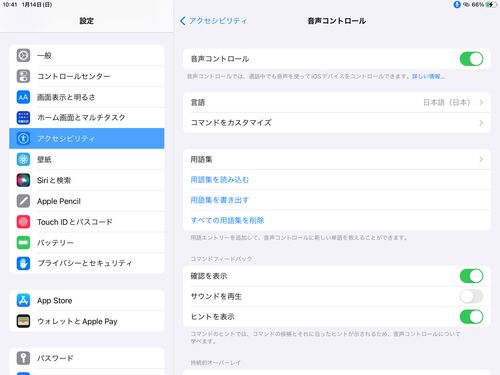The height and width of the screenshot is (375, 500).
Task: Tap the 壁紙 row label
Action: [x=44, y=159]
